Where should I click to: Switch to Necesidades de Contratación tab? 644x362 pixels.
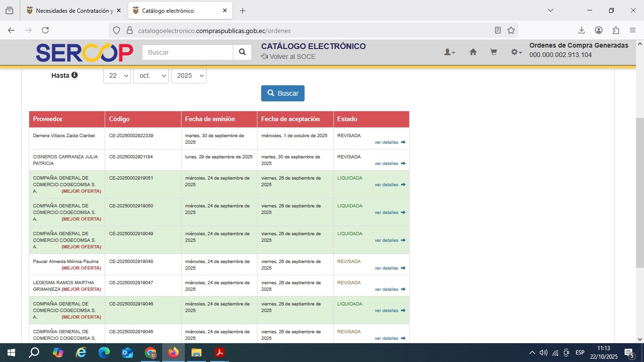point(70,10)
